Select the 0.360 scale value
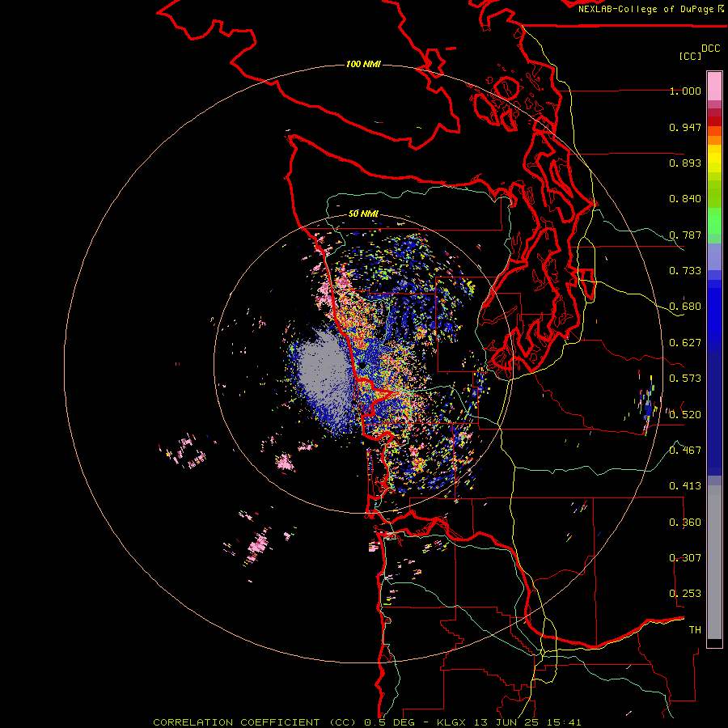The image size is (728, 728). coord(685,523)
